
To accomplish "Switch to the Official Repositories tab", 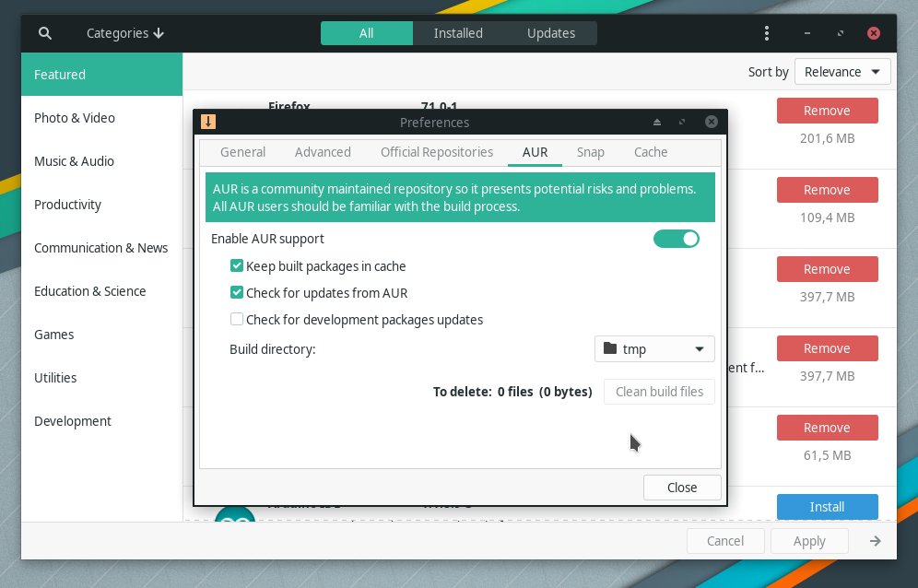I will point(437,152).
